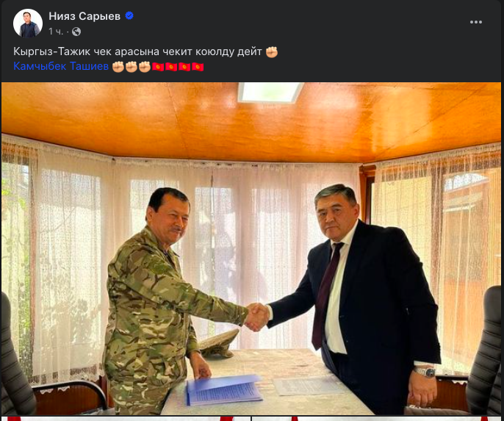The height and width of the screenshot is (421, 504).
Task: Open the Нияз Сарыев profile name link
Action: pyautogui.click(x=84, y=16)
